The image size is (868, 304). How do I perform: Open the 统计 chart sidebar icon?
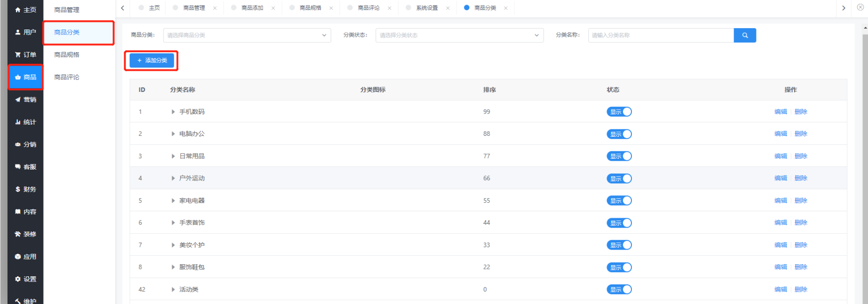[x=18, y=122]
